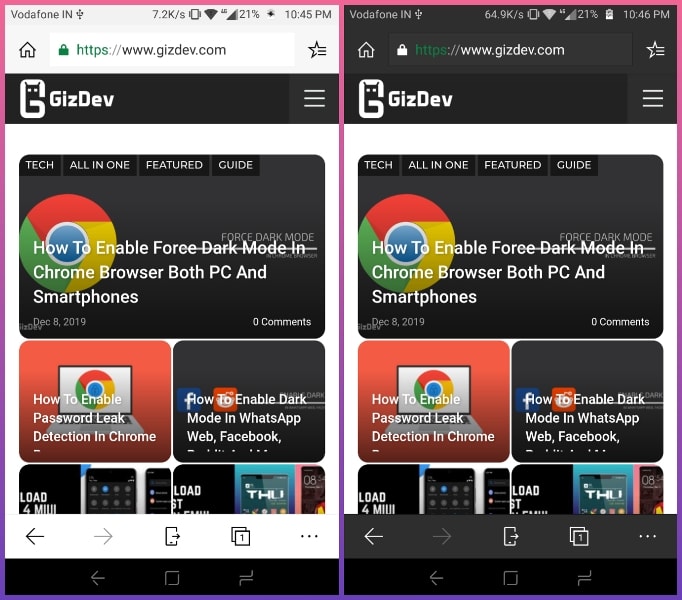Go forward using light-mode browser toolbar arrow
This screenshot has height=600, width=682.
(103, 536)
